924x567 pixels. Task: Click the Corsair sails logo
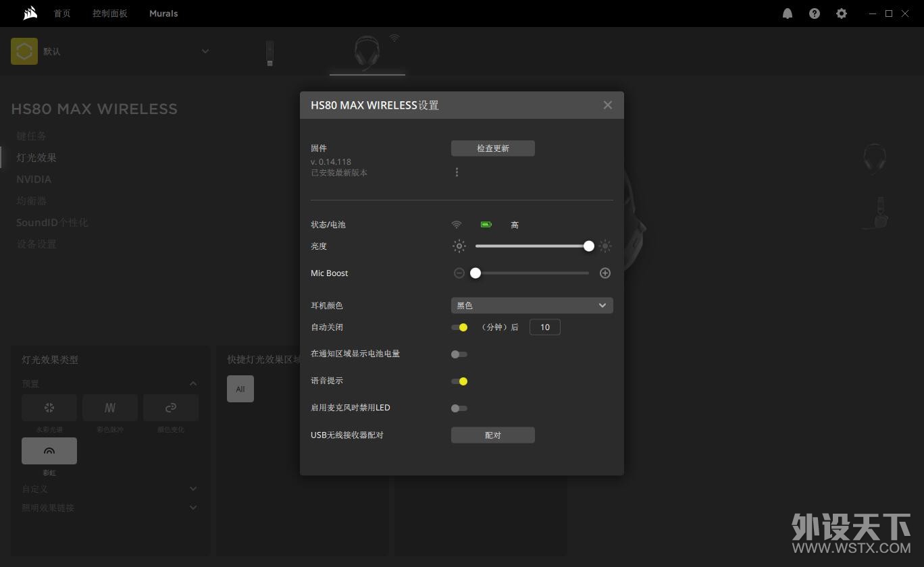click(30, 13)
